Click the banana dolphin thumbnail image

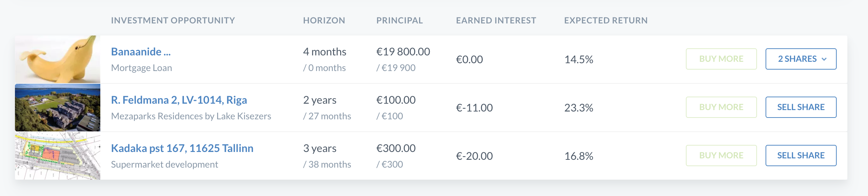tap(58, 59)
